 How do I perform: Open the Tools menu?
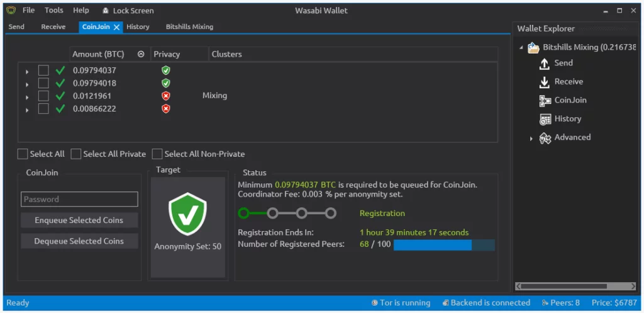tap(54, 10)
